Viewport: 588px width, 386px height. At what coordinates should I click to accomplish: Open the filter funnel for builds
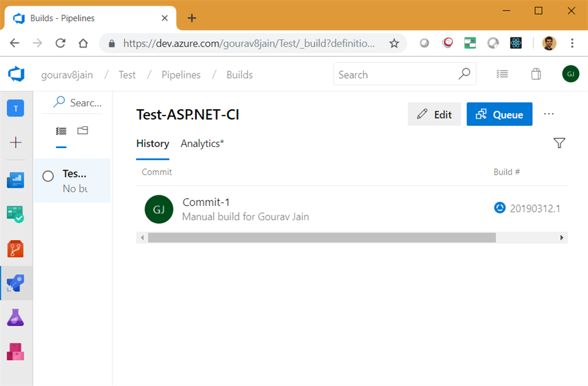click(559, 143)
